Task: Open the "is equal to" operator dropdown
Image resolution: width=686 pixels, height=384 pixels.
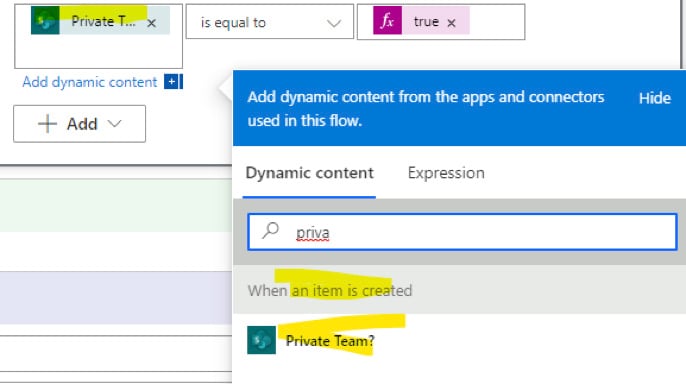Action: [x=270, y=22]
